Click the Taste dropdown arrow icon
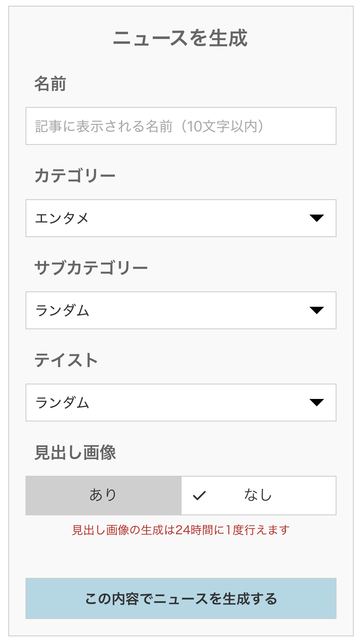362x644 pixels. click(x=316, y=403)
